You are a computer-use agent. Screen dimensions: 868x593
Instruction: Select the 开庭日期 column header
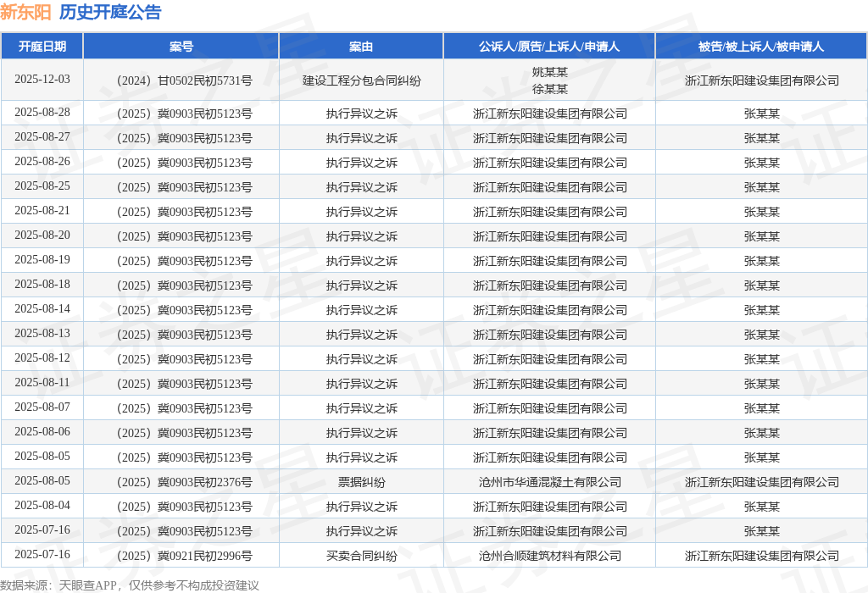[x=42, y=47]
